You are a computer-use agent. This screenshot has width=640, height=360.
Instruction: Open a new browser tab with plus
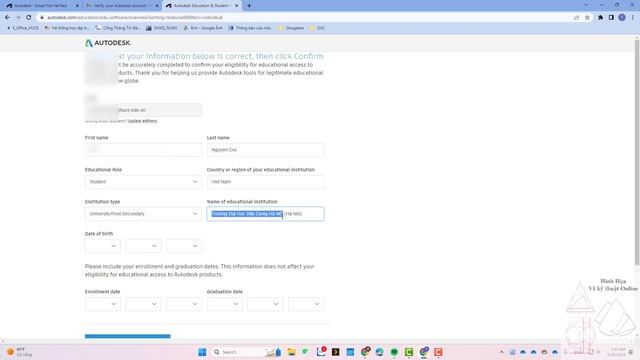[249, 6]
